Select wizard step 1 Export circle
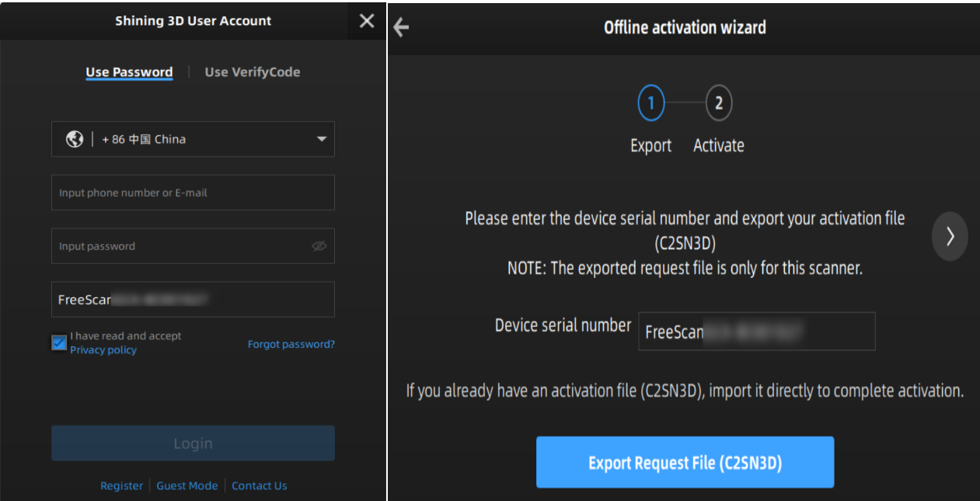The width and height of the screenshot is (980, 501). [x=651, y=103]
